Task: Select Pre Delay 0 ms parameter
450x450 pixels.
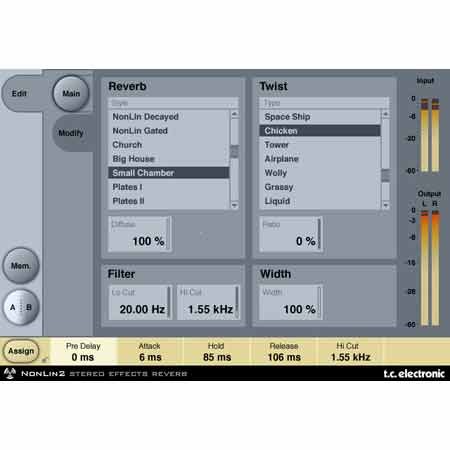Action: tap(83, 352)
